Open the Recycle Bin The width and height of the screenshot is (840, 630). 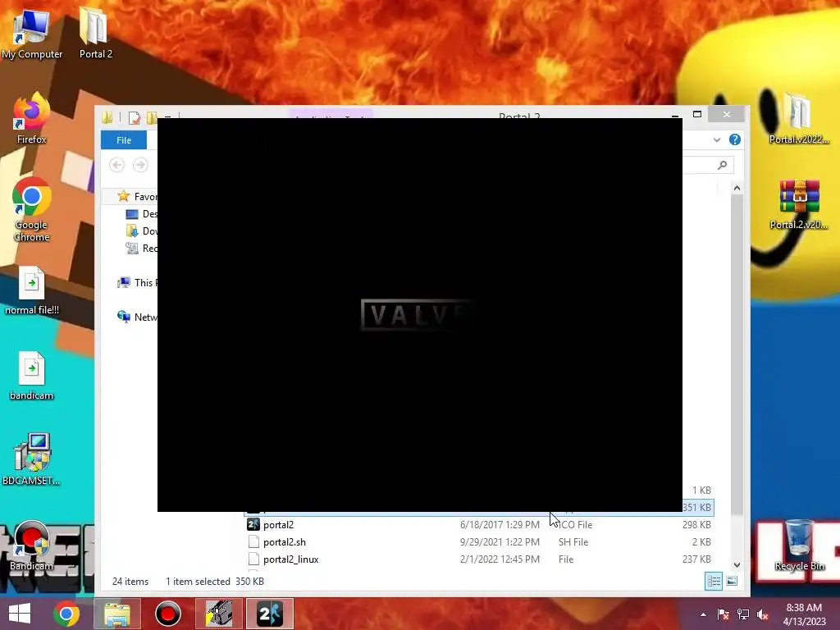(x=799, y=546)
